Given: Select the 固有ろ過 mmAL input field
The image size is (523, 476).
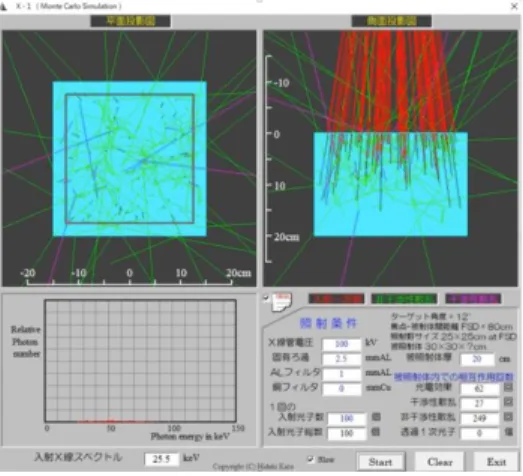Looking at the screenshot, I should coord(342,359).
